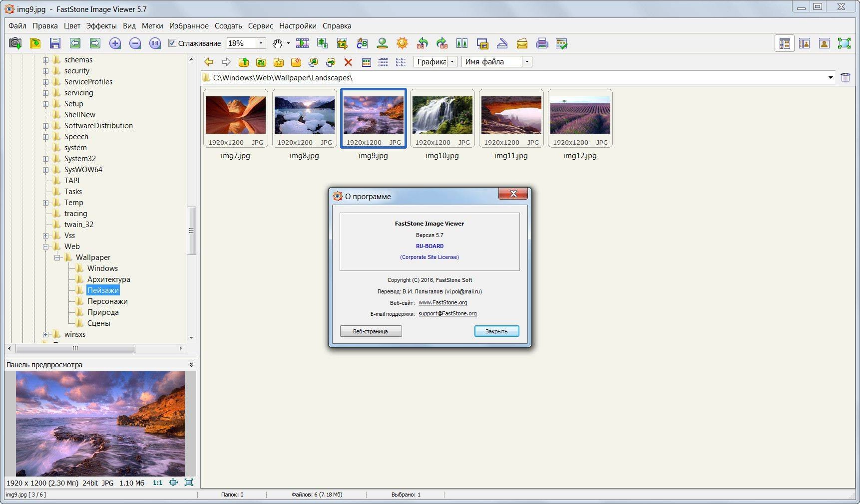Open the www.FastStone.org link
Image resolution: width=860 pixels, height=504 pixels.
tap(443, 302)
